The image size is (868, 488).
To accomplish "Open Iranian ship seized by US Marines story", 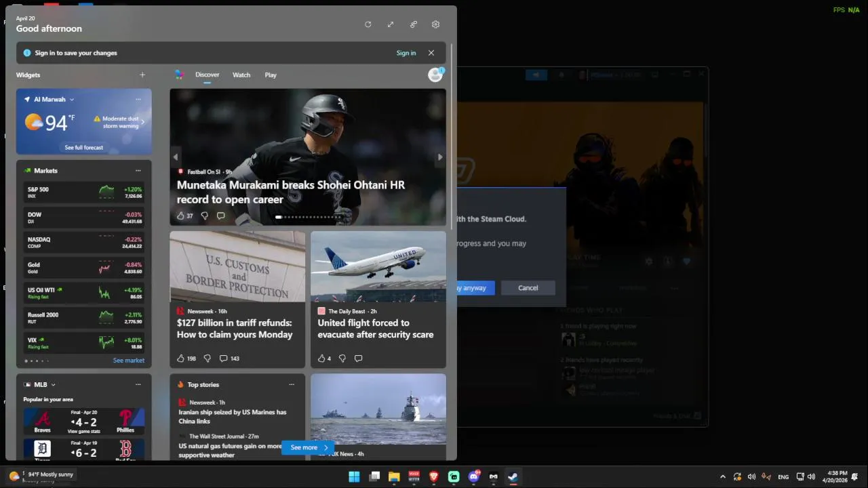I will (x=233, y=416).
